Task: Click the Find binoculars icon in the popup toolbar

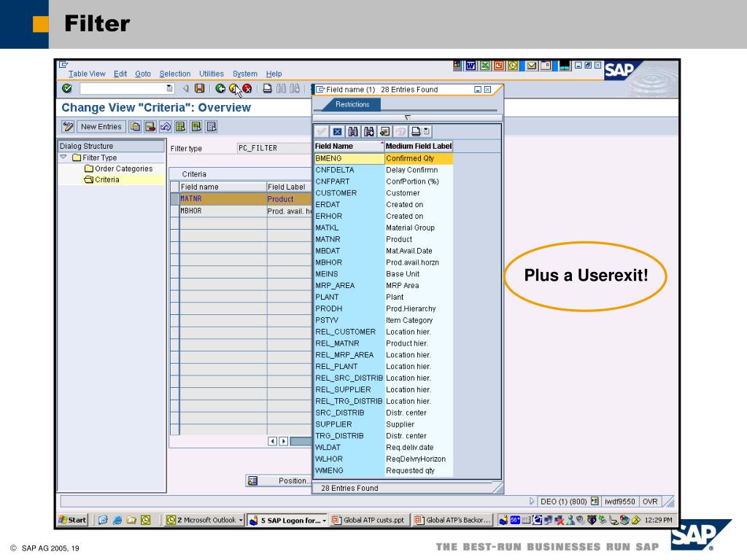Action: tap(353, 132)
